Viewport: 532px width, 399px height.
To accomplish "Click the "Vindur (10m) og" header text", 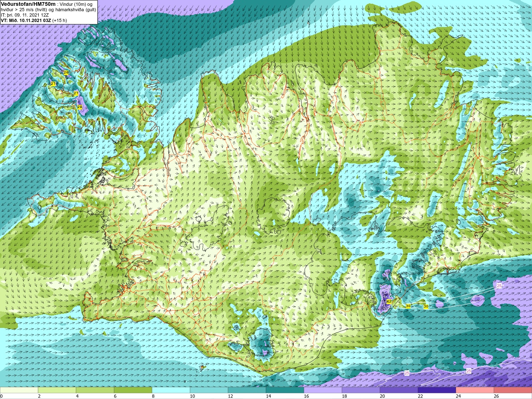I will point(76,4).
